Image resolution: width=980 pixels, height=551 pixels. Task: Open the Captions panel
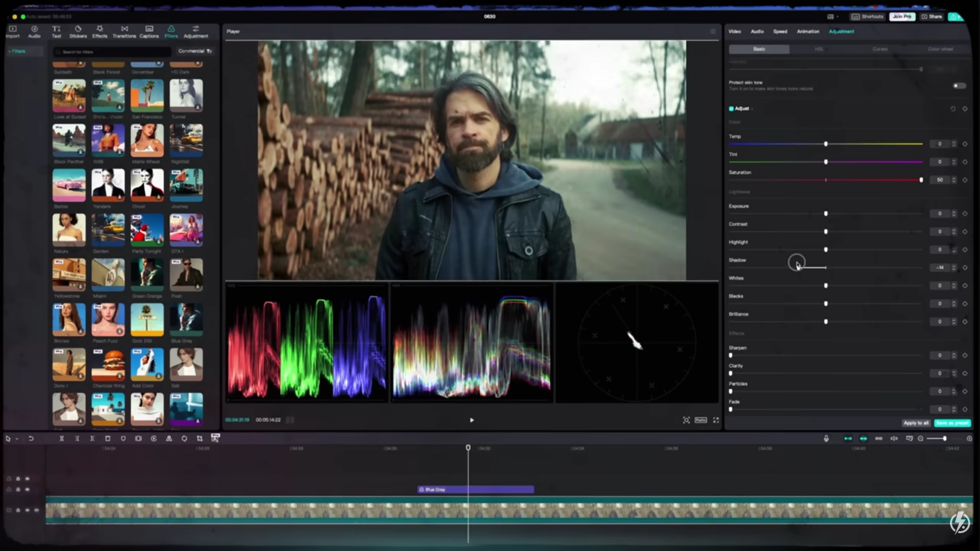[x=149, y=32]
